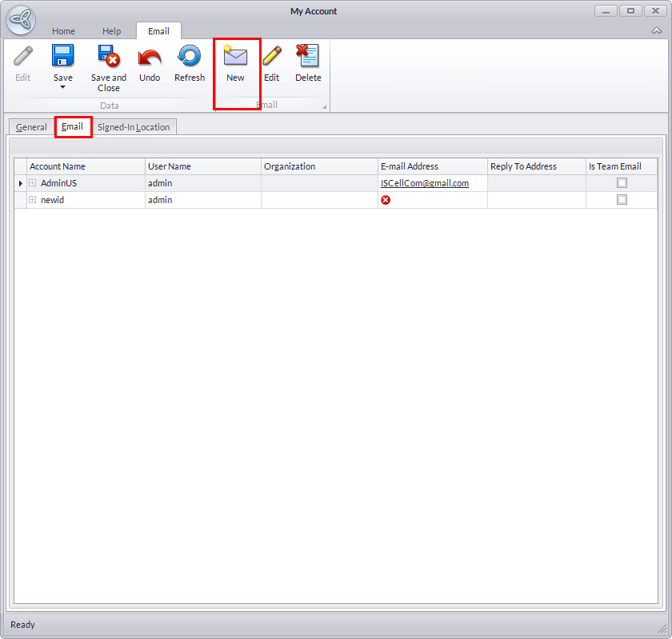672x639 pixels.
Task: Toggle Is Team Email for AdminUS
Action: [x=622, y=183]
